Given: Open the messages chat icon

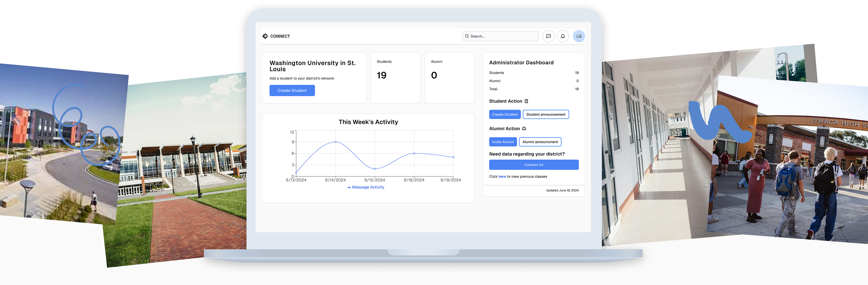Looking at the screenshot, I should (548, 36).
